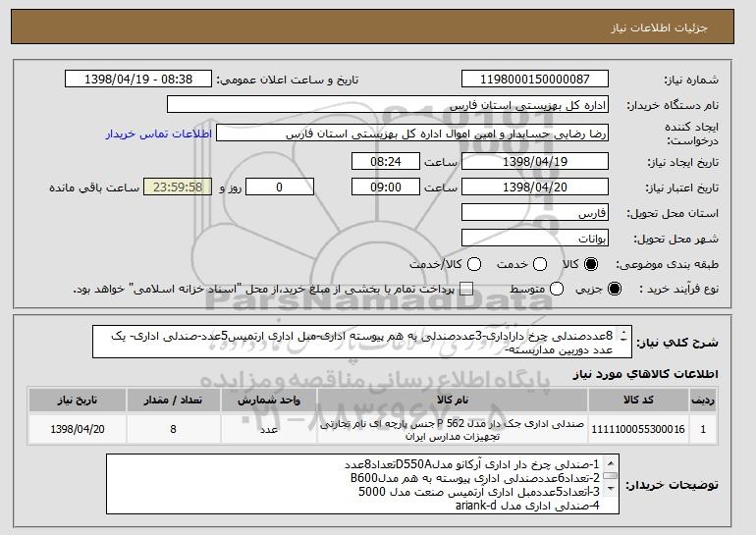Click the product name cell صندلی اداری جک دار
Viewport: 756px width, 535px height.
pyautogui.click(x=453, y=430)
